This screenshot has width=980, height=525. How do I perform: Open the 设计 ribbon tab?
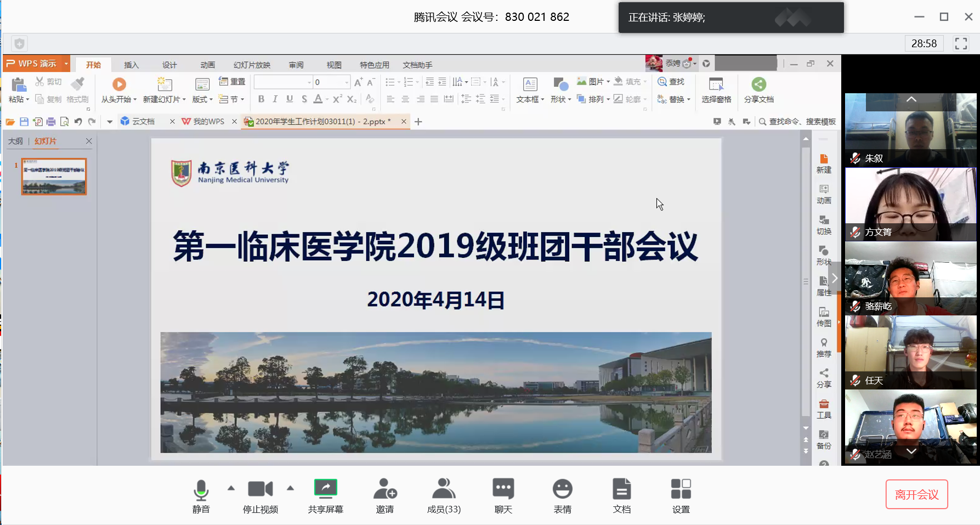coord(169,65)
